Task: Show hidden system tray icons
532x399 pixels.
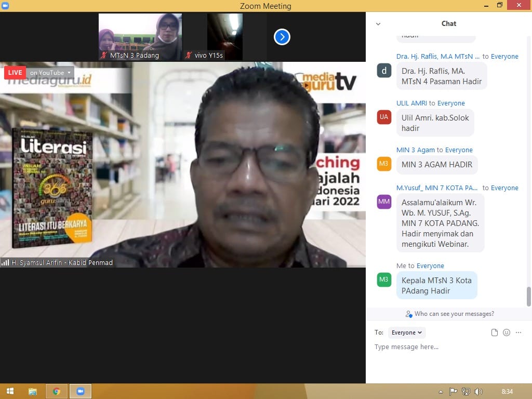Action: pyautogui.click(x=441, y=392)
